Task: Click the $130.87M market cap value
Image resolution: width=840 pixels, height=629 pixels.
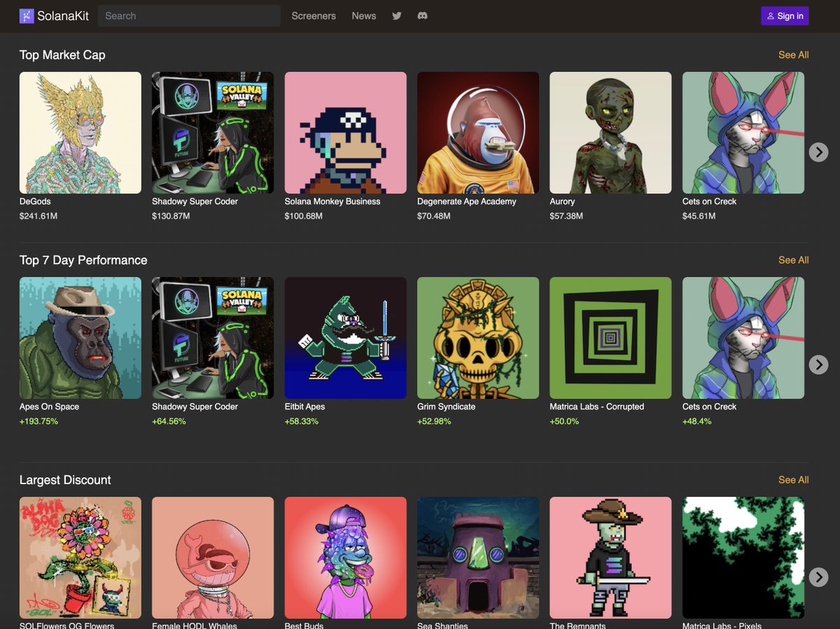Action: [x=171, y=216]
